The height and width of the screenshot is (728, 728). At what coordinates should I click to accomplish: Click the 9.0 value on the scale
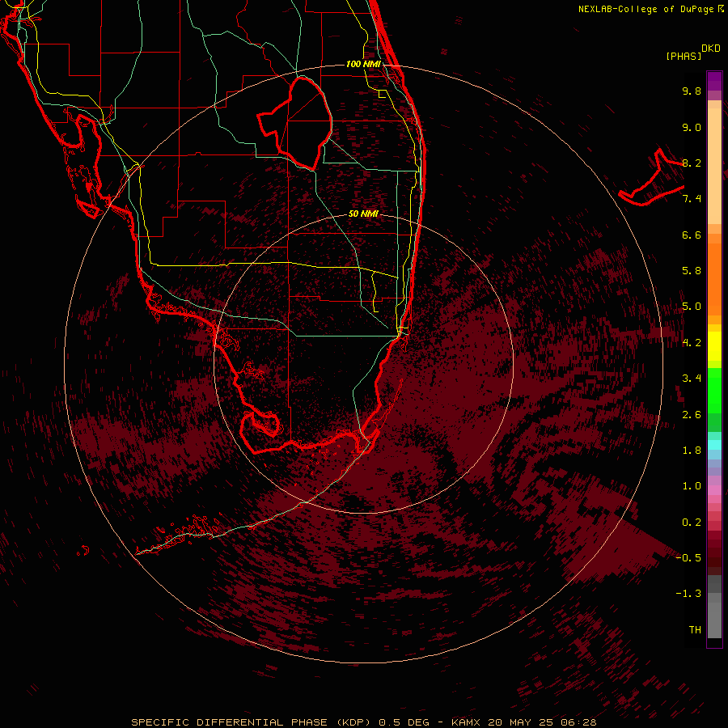[692, 127]
